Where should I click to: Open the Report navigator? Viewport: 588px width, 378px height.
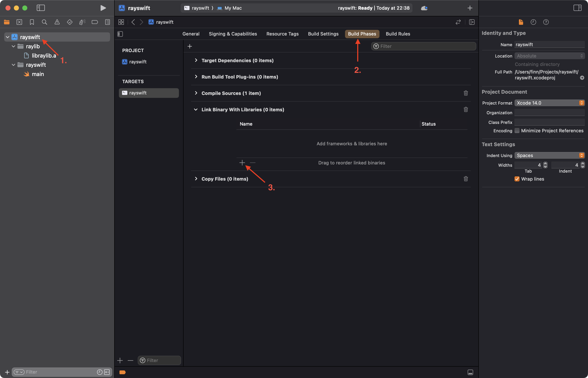point(108,22)
